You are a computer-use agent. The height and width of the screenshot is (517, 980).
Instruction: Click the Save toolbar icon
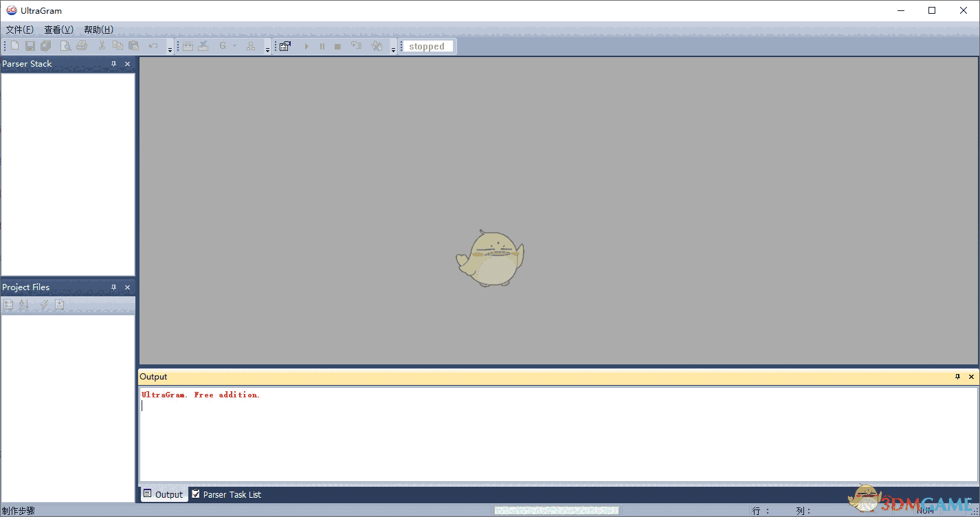30,46
